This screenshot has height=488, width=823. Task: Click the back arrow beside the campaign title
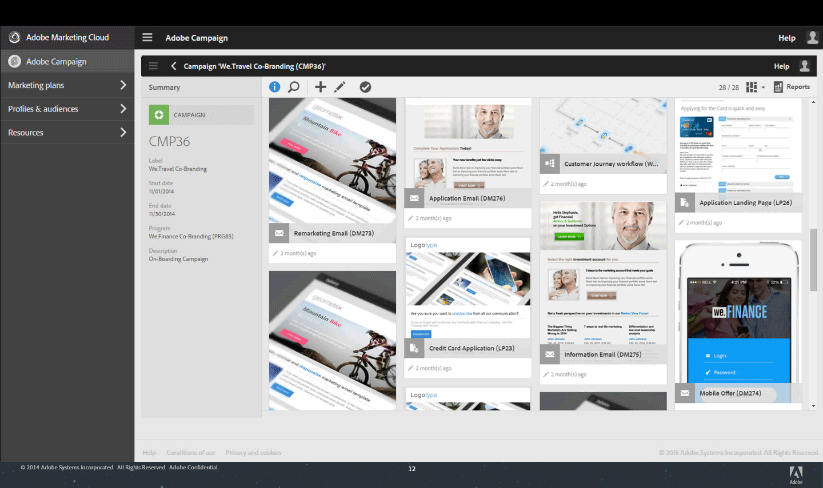(174, 66)
